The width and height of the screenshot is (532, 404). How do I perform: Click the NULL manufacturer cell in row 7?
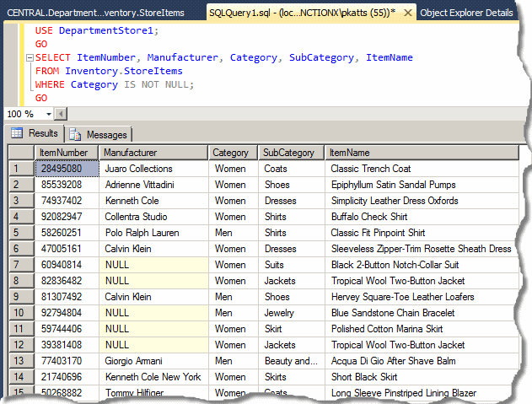click(153, 265)
